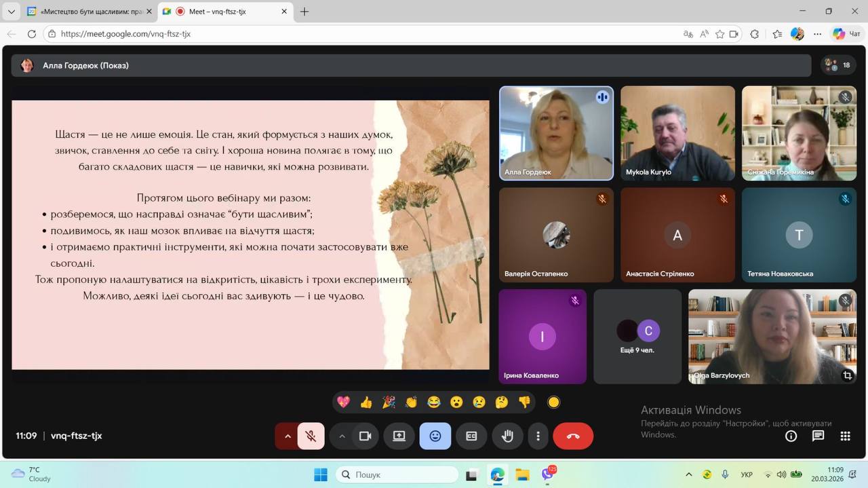
Task: Turn on the camera in Meet
Action: 365,436
